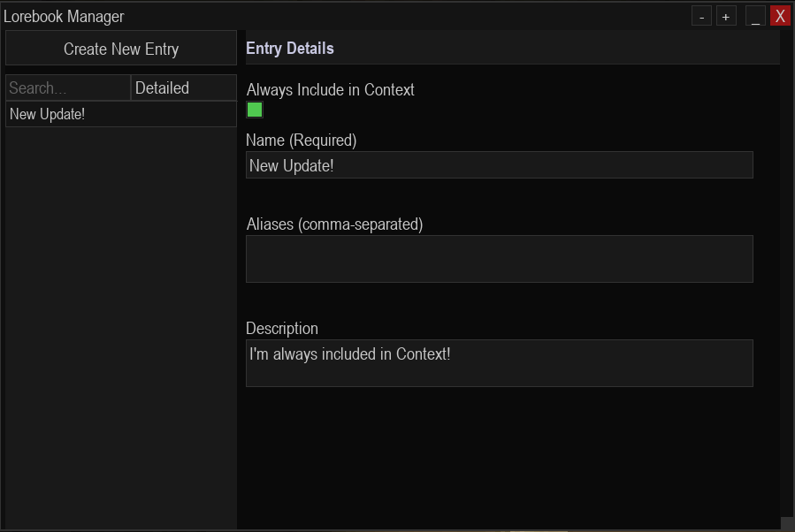Click the Name (Required) label
The width and height of the screenshot is (795, 532).
coord(302,141)
